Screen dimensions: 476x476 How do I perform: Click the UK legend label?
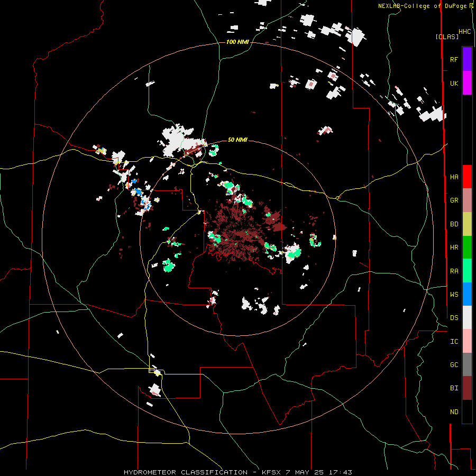pyautogui.click(x=454, y=83)
